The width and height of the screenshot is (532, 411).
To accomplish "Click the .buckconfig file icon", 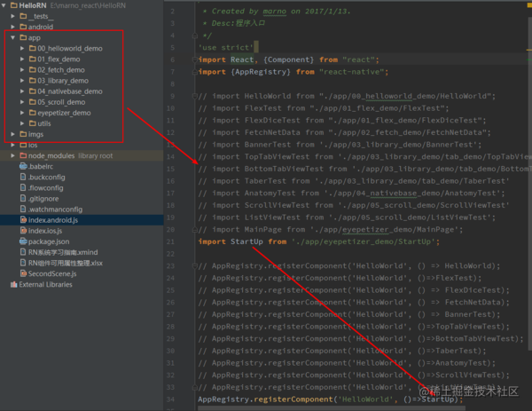I will [x=23, y=177].
